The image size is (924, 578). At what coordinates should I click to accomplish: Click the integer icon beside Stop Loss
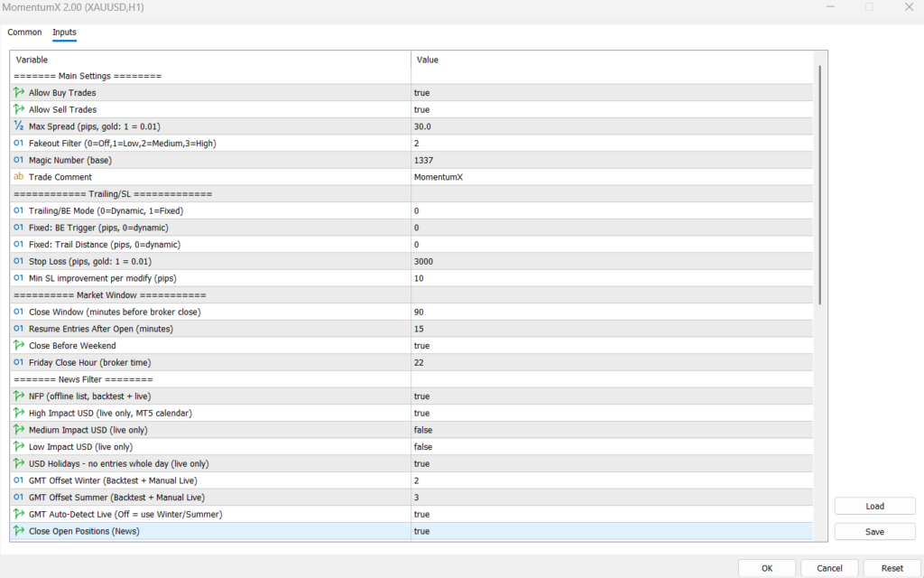pyautogui.click(x=19, y=261)
